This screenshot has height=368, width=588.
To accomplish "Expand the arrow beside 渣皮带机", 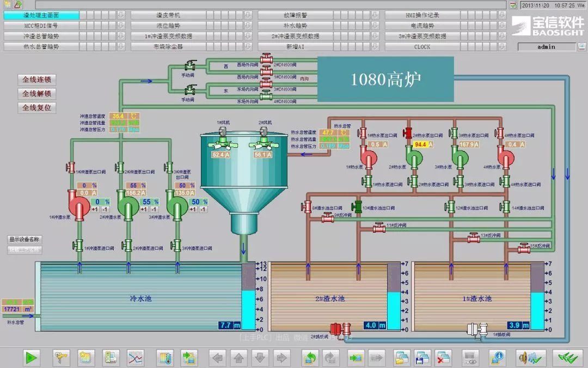I will pyautogui.click(x=248, y=15).
